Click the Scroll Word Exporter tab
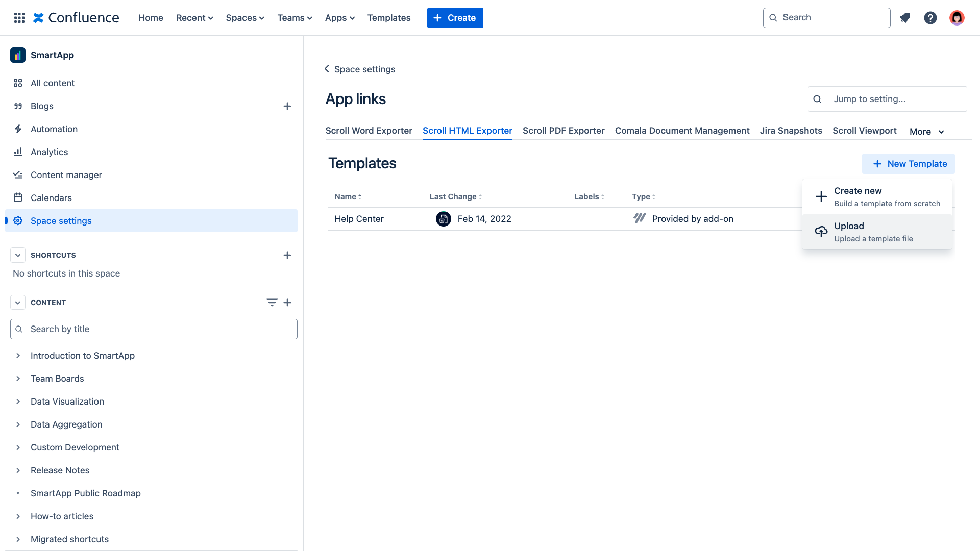The image size is (980, 551). [368, 131]
